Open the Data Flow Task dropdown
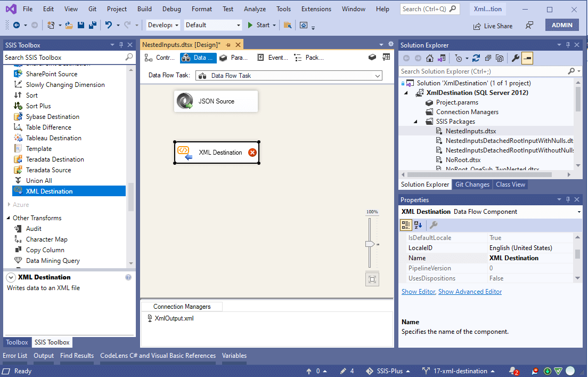 (289, 76)
